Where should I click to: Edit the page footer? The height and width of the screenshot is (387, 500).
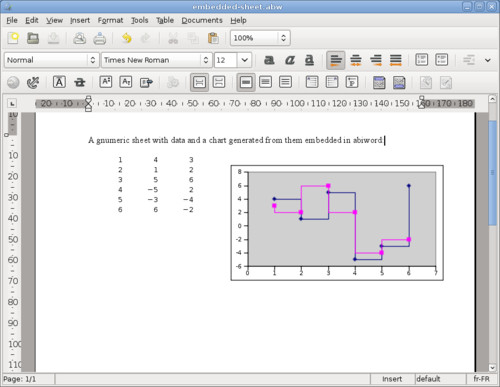coord(399,82)
